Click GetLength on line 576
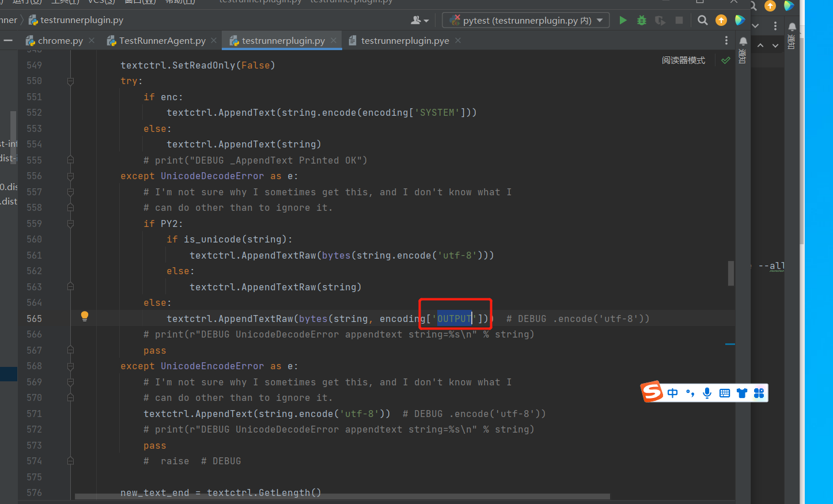833x504 pixels. (285, 492)
